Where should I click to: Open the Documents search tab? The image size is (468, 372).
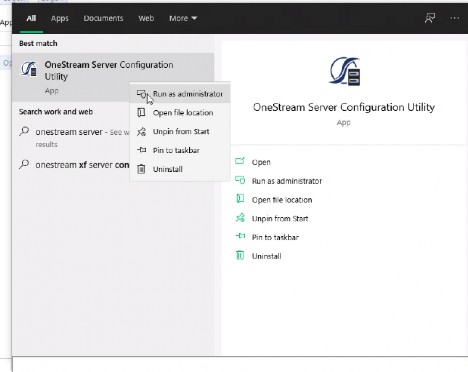[103, 18]
